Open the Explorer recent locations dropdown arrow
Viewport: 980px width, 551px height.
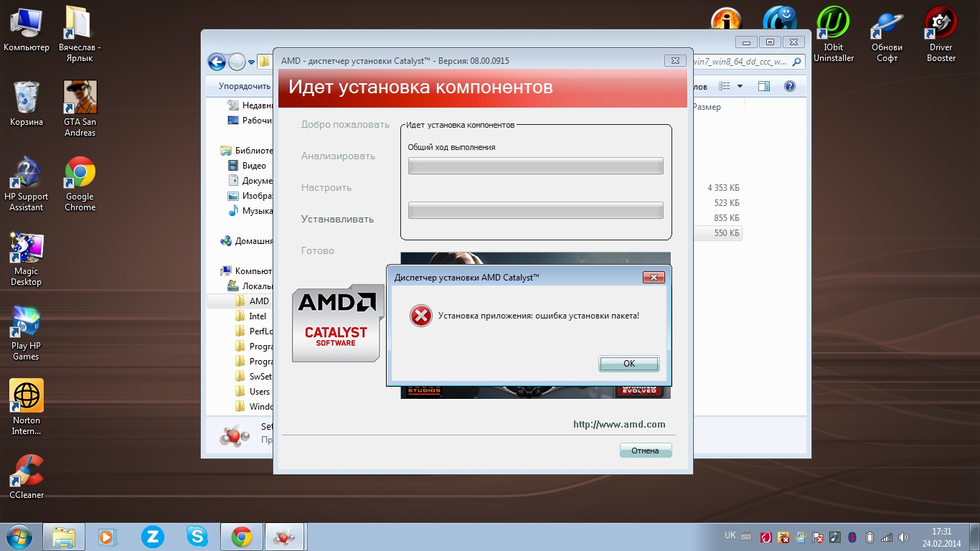tap(252, 62)
